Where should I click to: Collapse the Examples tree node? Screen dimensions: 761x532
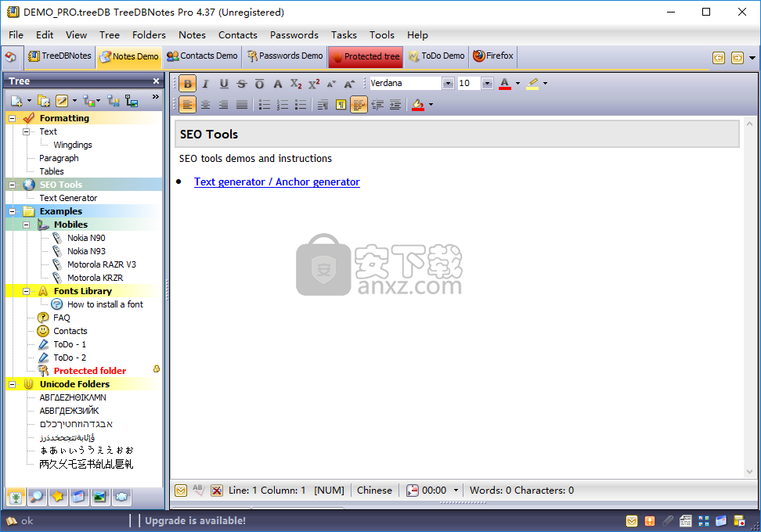point(12,211)
